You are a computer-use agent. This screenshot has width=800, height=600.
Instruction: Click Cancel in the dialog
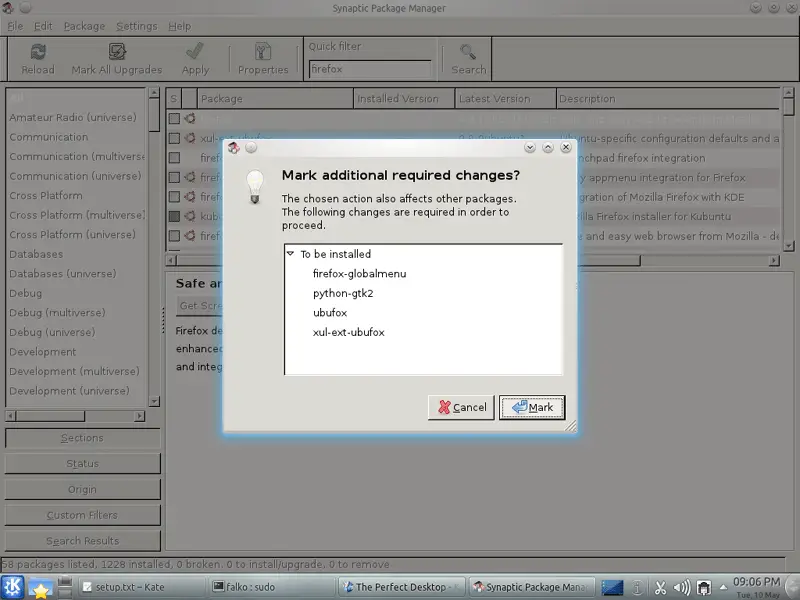[x=461, y=407]
